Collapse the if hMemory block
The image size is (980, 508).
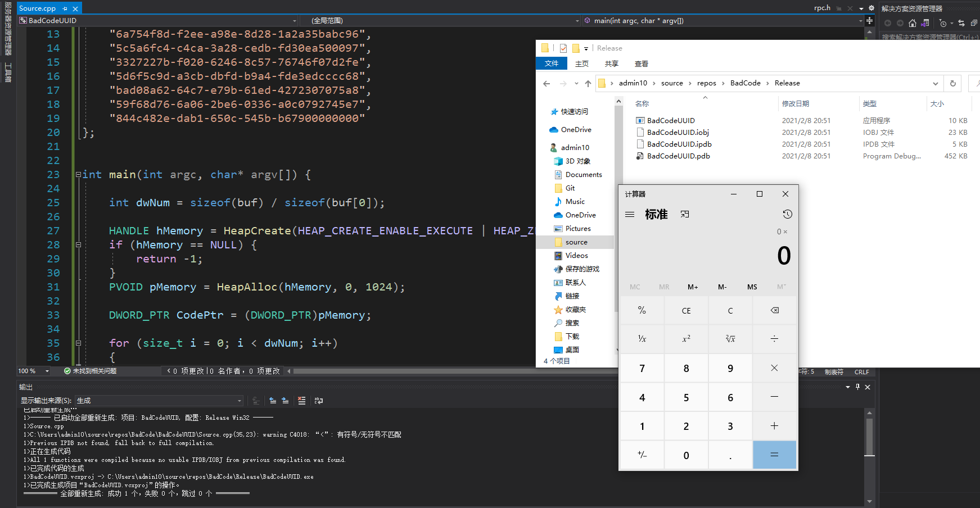tap(78, 244)
